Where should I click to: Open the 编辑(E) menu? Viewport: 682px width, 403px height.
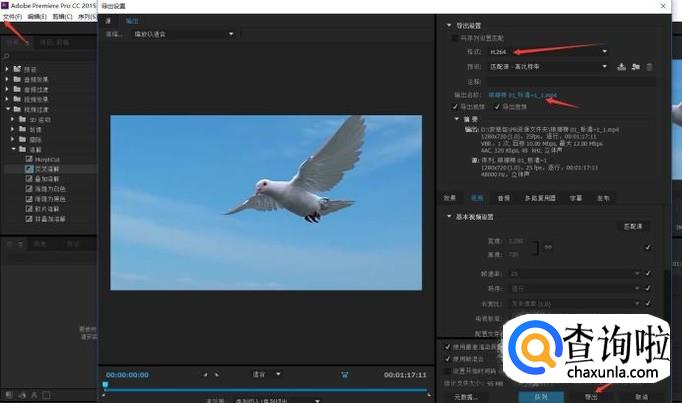[37, 17]
